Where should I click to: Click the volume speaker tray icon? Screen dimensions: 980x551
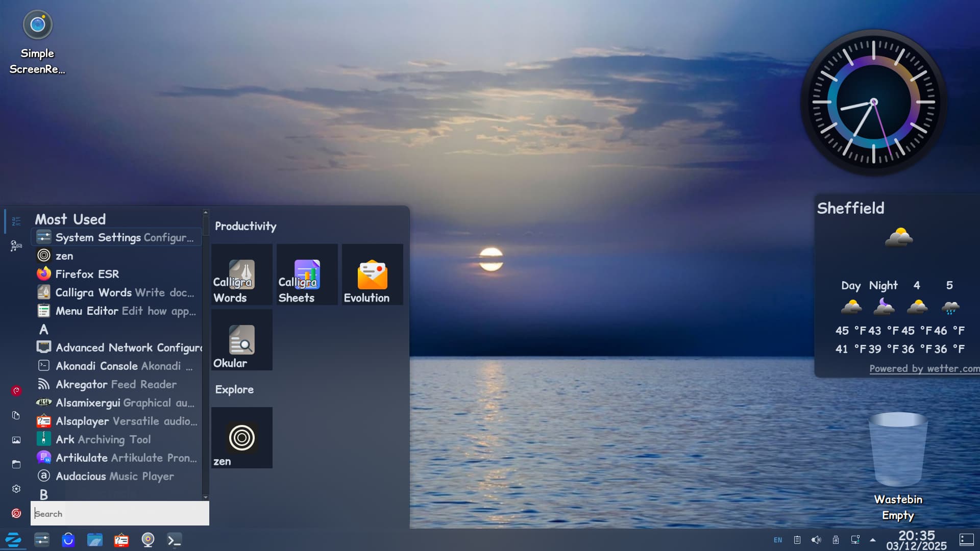point(816,540)
